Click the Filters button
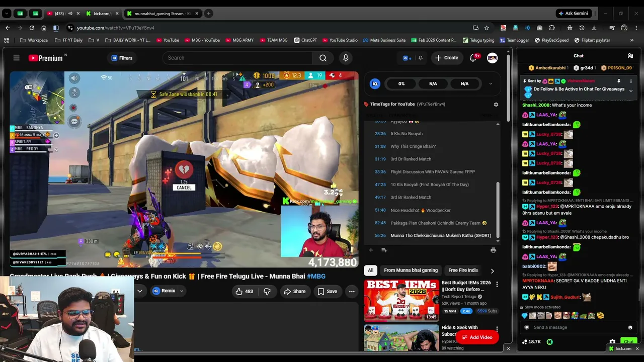 tap(122, 58)
